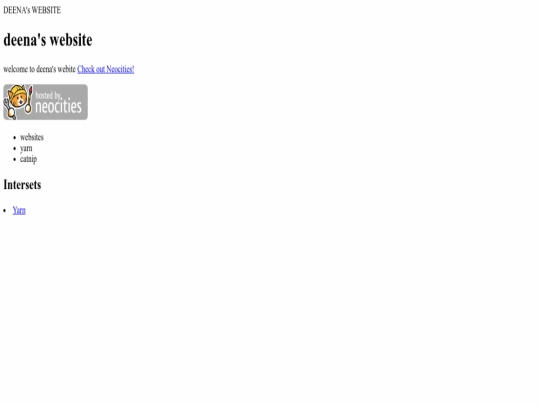This screenshot has height=405, width=540.
Task: Click the "welcome to deena's webite" text
Action: click(x=39, y=69)
